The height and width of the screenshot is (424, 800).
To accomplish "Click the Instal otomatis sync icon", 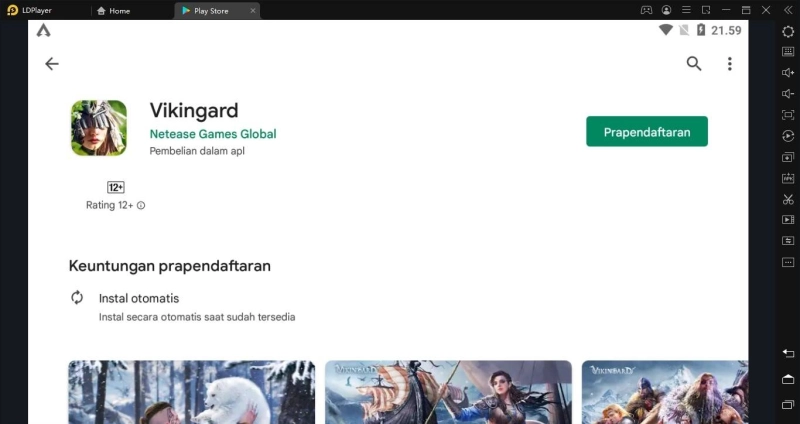I will tap(77, 297).
